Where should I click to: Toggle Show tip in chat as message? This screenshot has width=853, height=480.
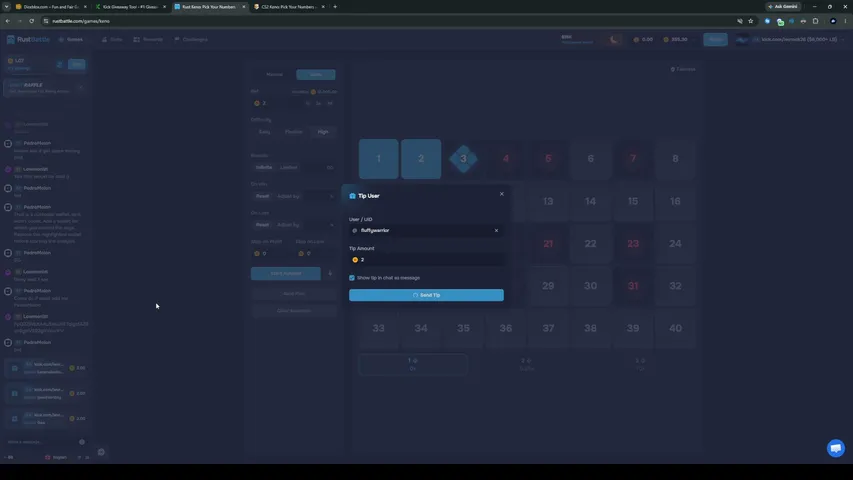tap(352, 278)
